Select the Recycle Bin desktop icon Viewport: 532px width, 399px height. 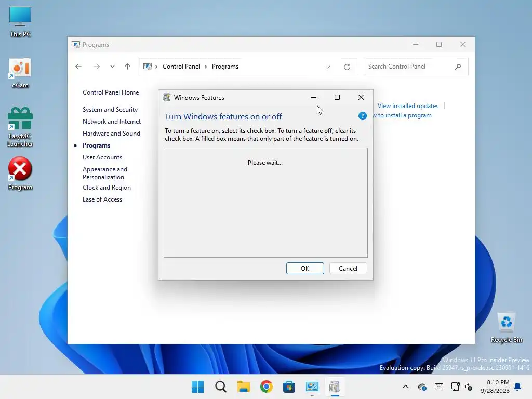[506, 327]
